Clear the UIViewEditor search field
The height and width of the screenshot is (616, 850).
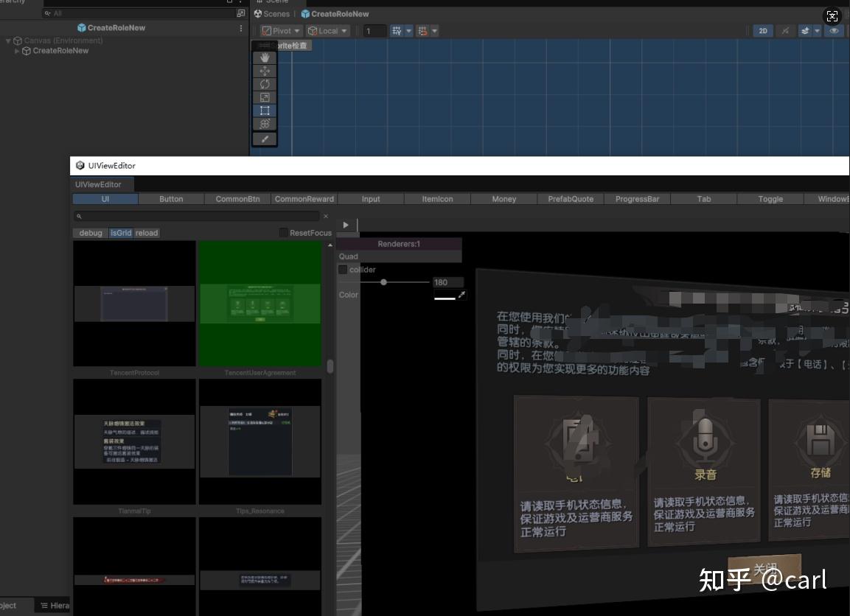pyautogui.click(x=326, y=216)
